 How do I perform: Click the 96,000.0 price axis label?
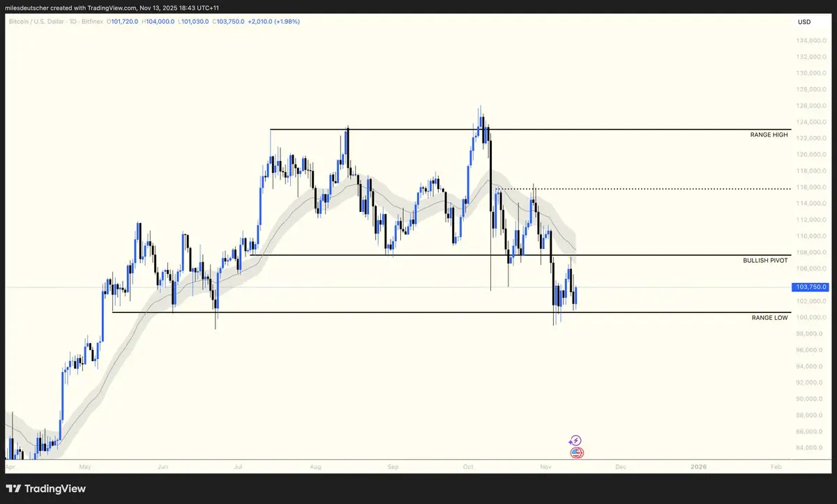(810, 350)
